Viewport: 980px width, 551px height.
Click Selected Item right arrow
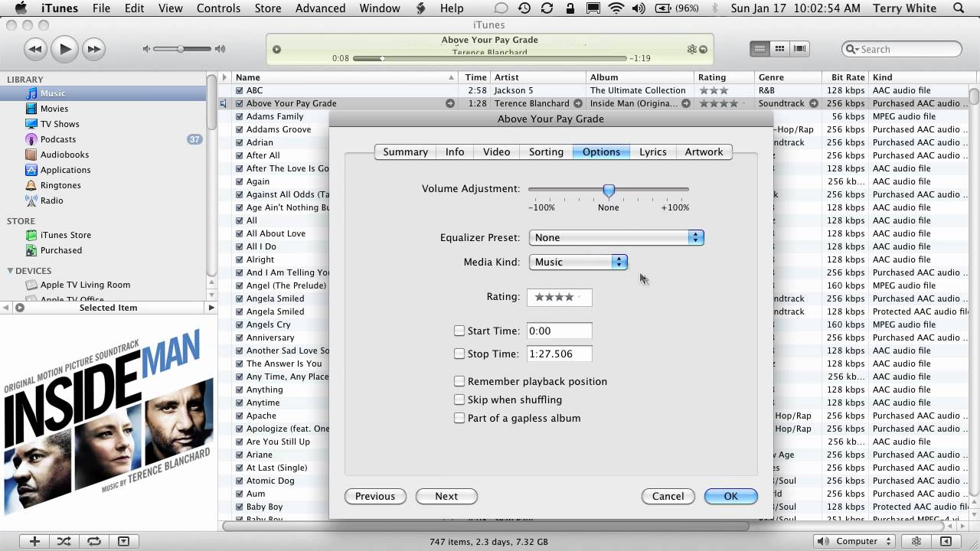click(211, 308)
